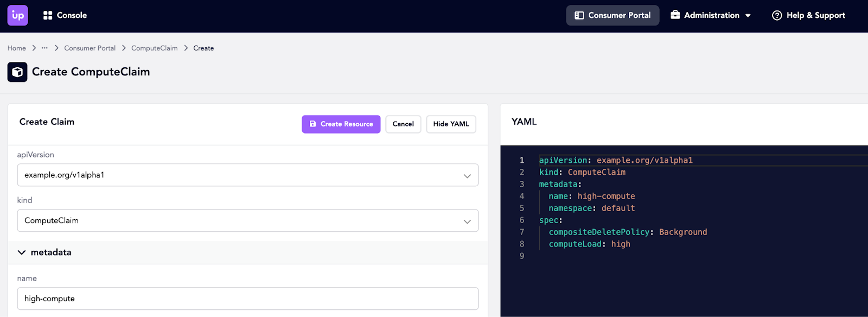The width and height of the screenshot is (868, 317).
Task: Click the ComputeClaim cube icon by title
Action: (x=17, y=72)
